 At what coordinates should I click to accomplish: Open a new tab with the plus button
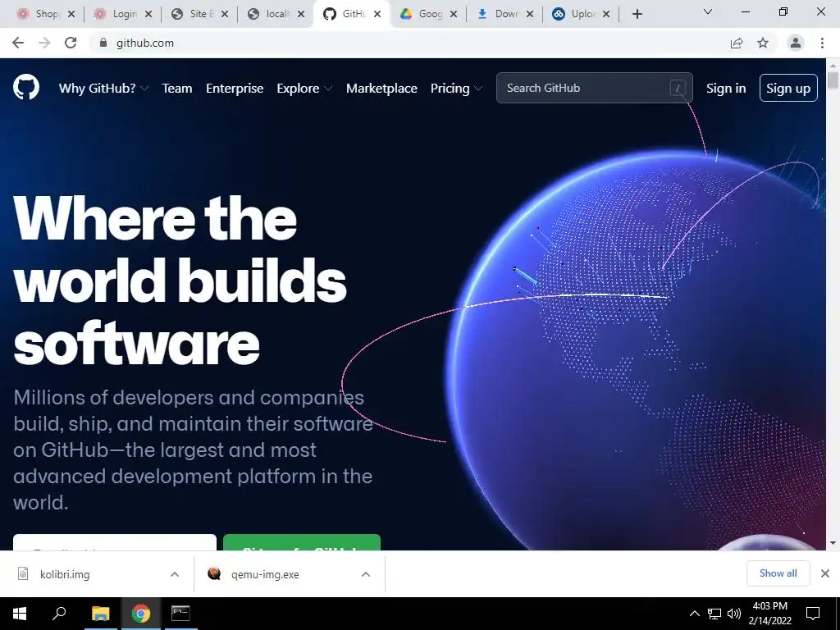637,15
